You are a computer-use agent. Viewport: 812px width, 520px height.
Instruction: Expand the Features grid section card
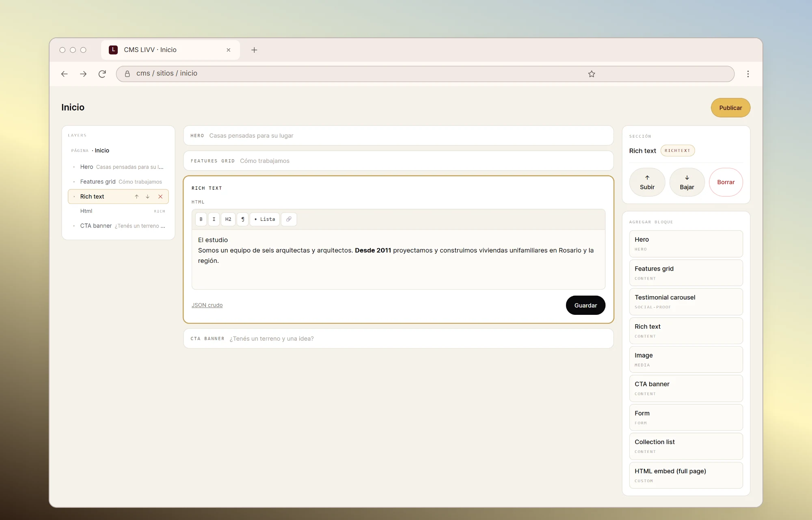point(398,161)
